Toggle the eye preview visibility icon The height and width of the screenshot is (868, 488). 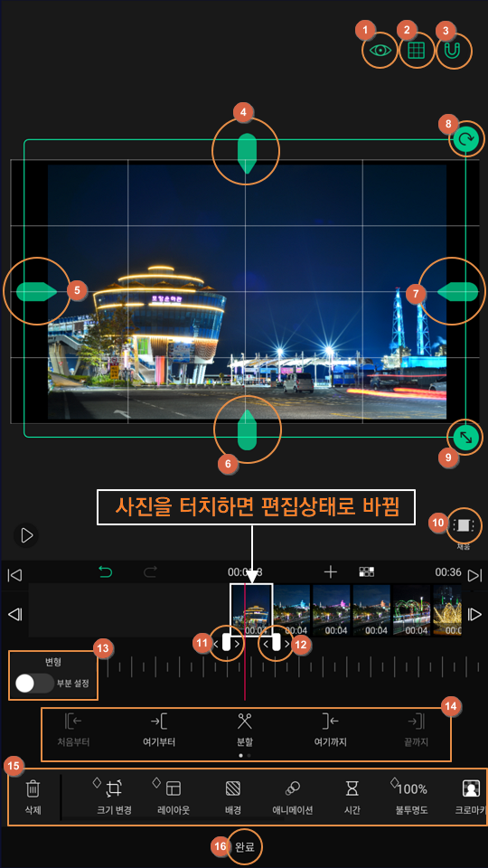380,51
